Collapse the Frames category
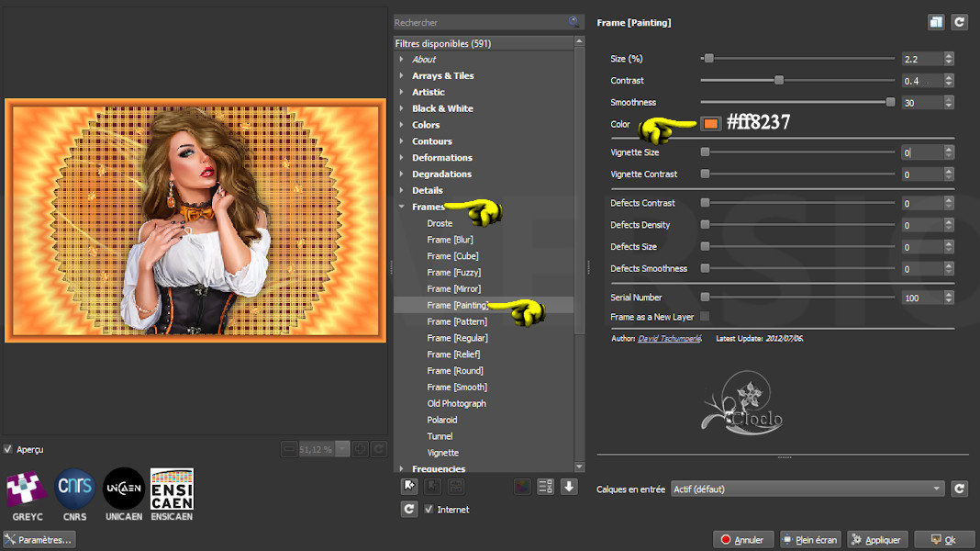Image resolution: width=980 pixels, height=551 pixels. pos(401,208)
